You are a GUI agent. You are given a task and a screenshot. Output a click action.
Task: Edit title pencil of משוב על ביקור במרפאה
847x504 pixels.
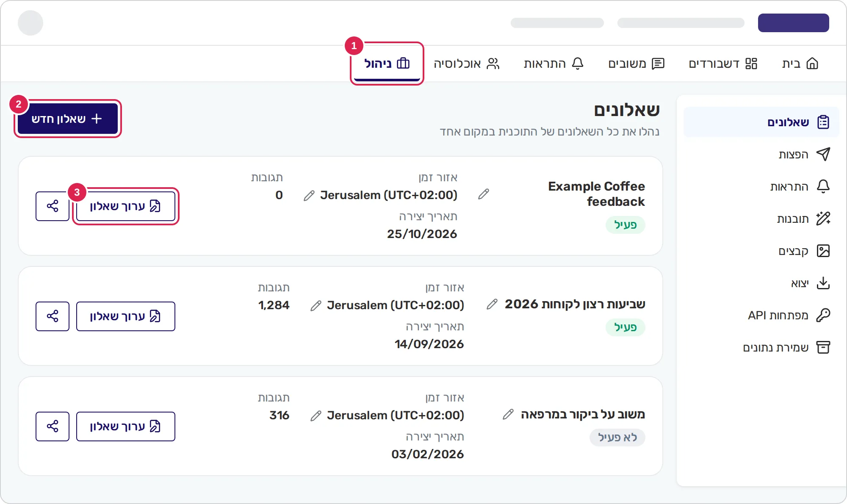508,414
